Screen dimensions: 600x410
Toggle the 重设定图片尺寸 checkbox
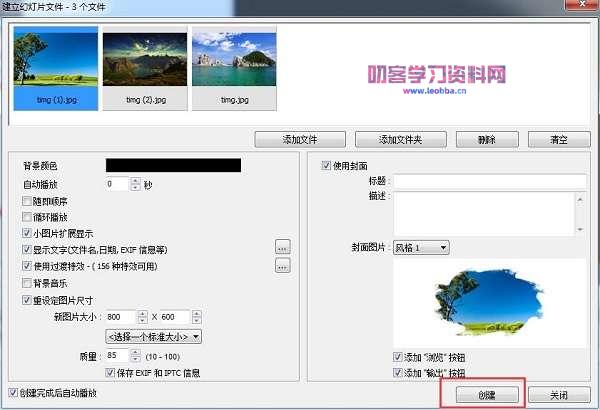point(27,300)
